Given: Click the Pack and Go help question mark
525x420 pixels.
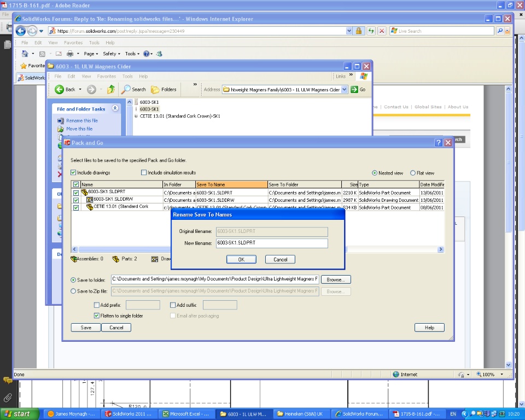Looking at the screenshot, I should click(x=438, y=143).
